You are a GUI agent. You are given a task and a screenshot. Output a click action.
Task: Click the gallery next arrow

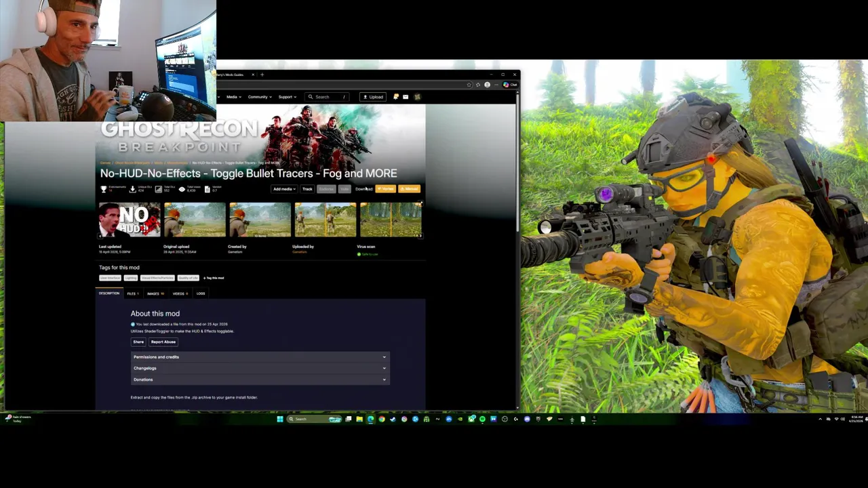pos(420,236)
